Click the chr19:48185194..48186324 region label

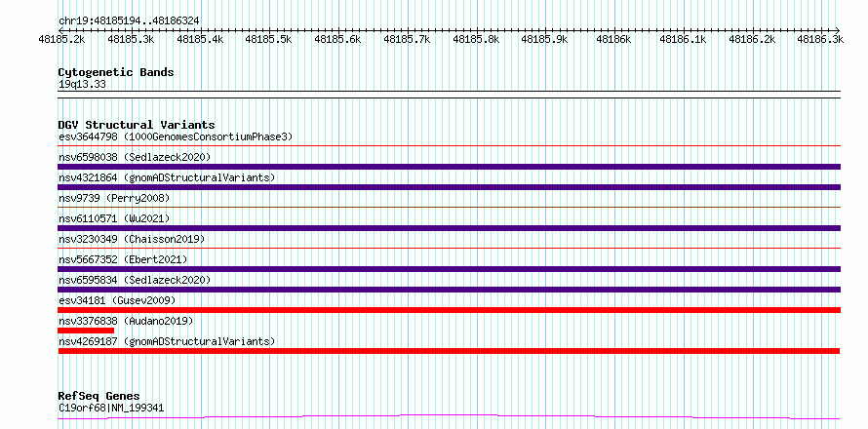129,20
